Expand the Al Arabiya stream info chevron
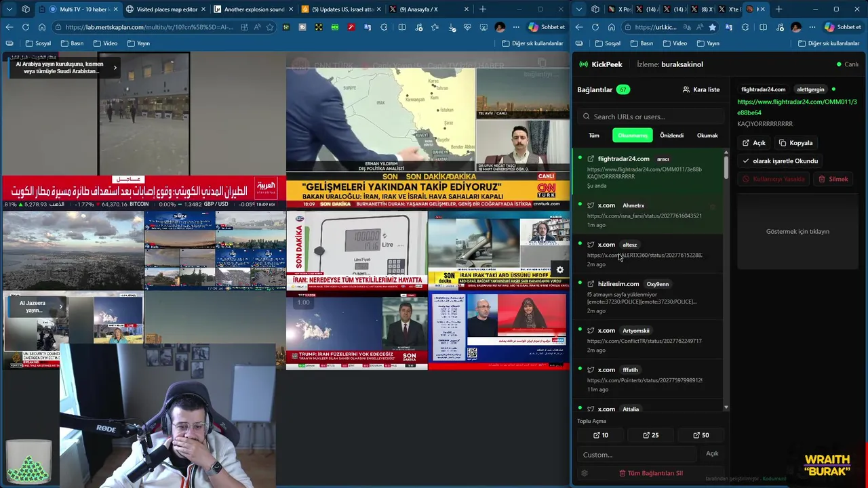 (115, 67)
